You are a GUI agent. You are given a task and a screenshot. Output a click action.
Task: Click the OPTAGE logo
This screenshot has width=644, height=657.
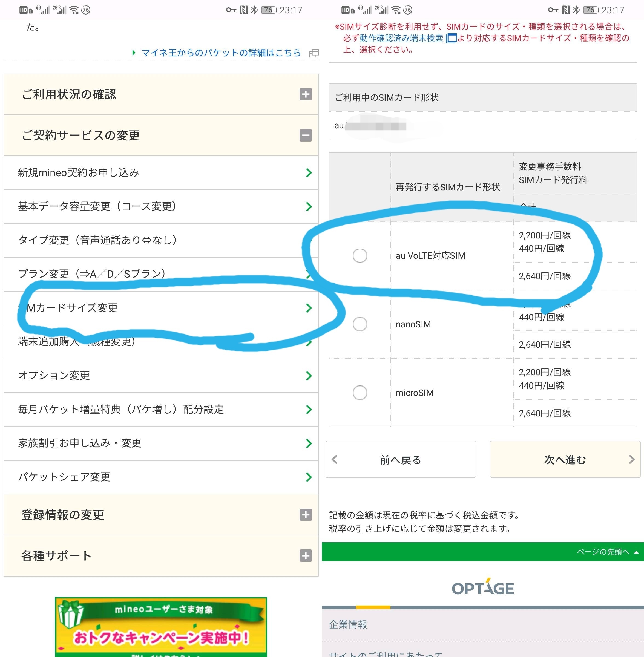(483, 588)
